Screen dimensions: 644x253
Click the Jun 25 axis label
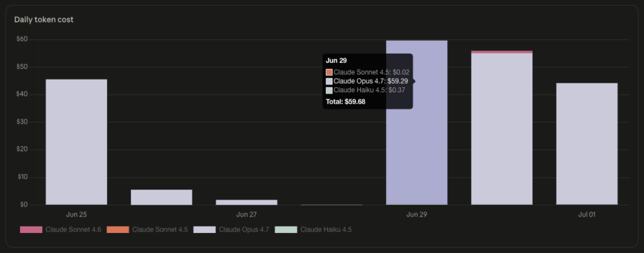[76, 215]
